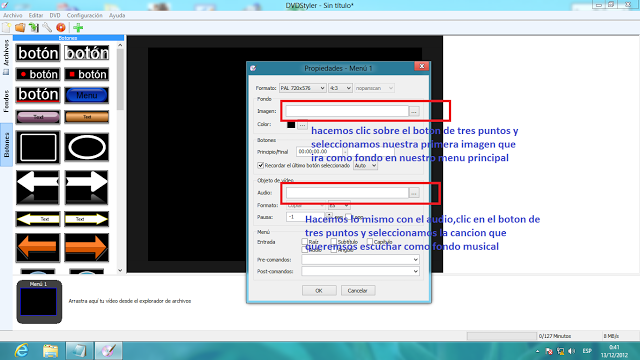Open File Explorer from the taskbar

(50, 351)
